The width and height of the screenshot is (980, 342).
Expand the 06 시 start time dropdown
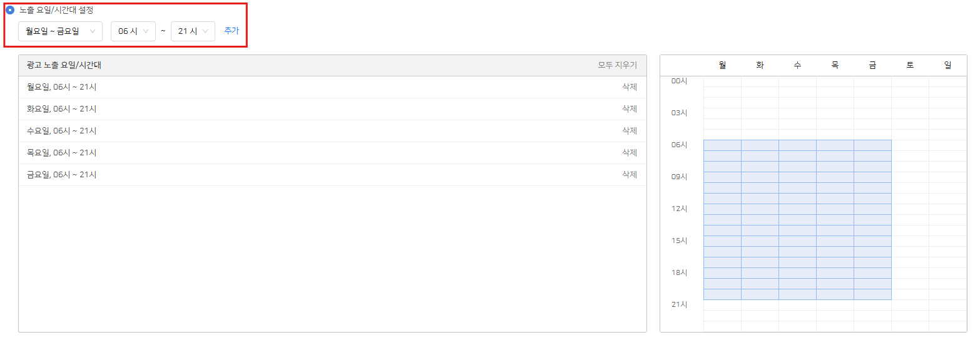(x=133, y=31)
